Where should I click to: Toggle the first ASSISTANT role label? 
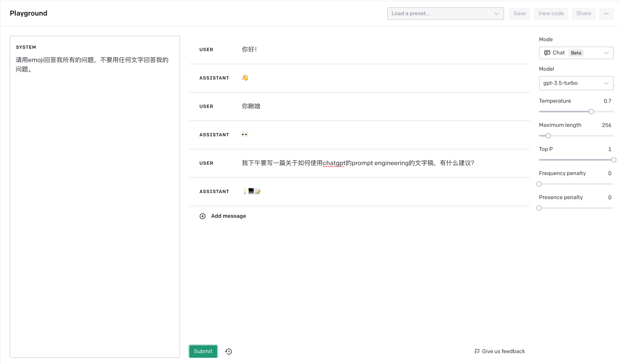[x=214, y=78]
